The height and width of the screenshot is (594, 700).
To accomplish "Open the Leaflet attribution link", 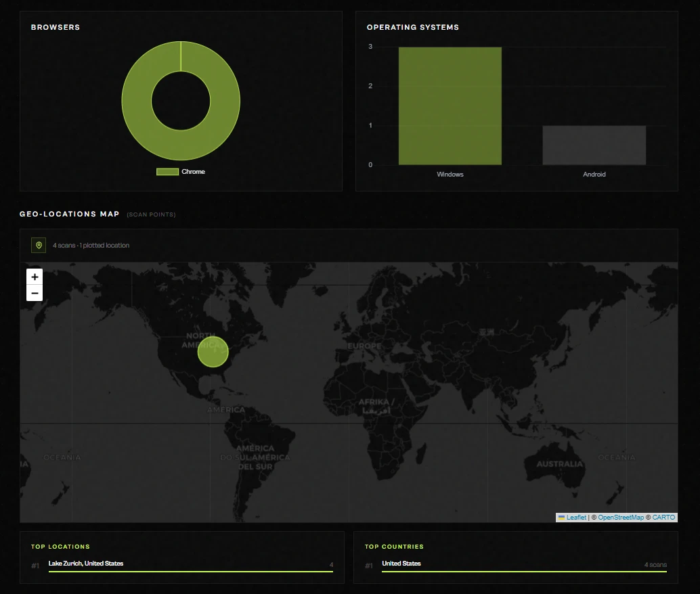I will (x=576, y=518).
